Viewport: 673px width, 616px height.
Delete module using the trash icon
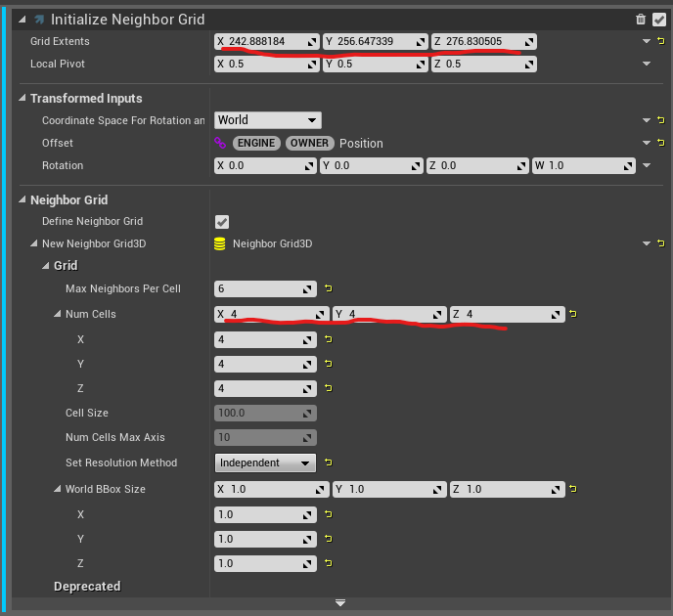(641, 19)
